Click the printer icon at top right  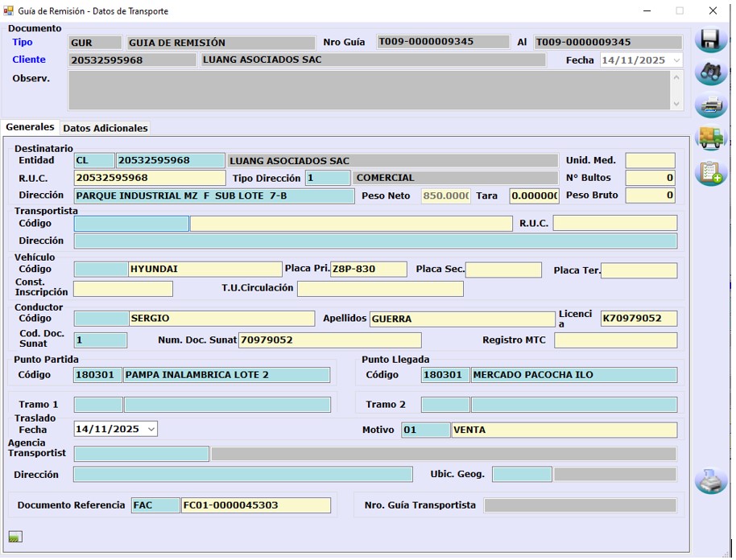click(710, 105)
